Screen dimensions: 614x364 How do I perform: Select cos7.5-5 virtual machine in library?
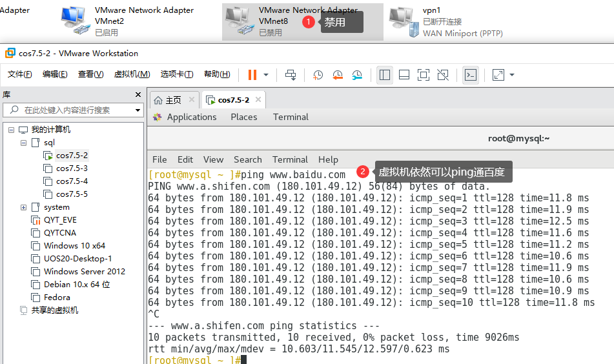tap(72, 194)
